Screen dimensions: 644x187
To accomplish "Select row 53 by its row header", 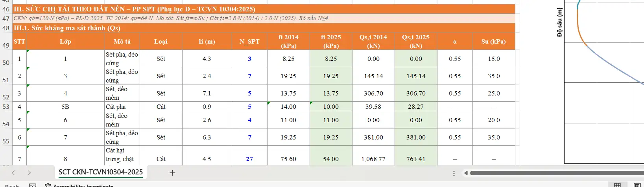I will (6, 106).
